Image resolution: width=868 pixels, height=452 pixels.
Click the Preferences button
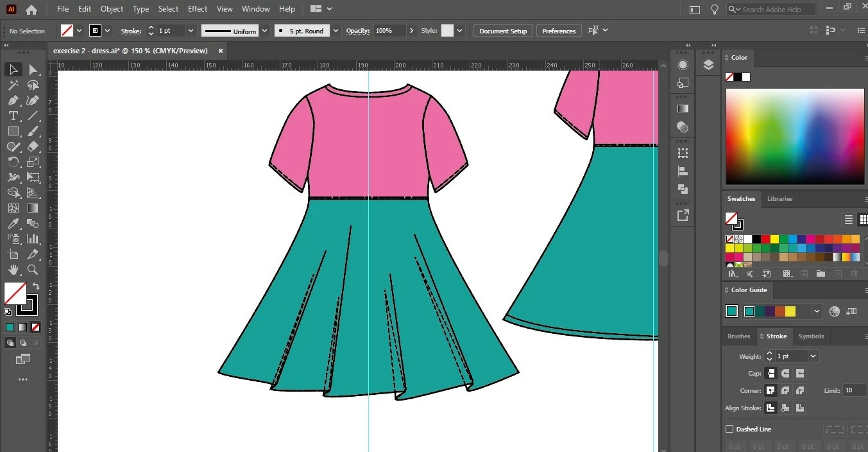pyautogui.click(x=559, y=31)
